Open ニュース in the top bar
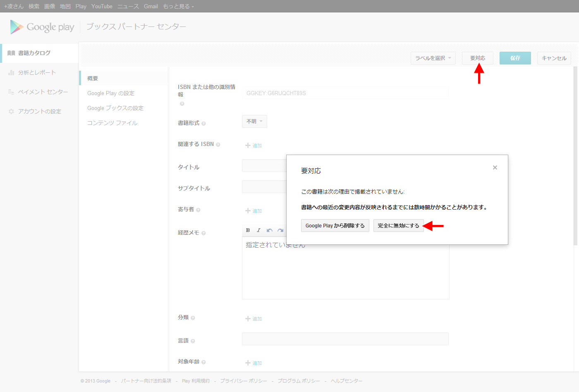 128,6
